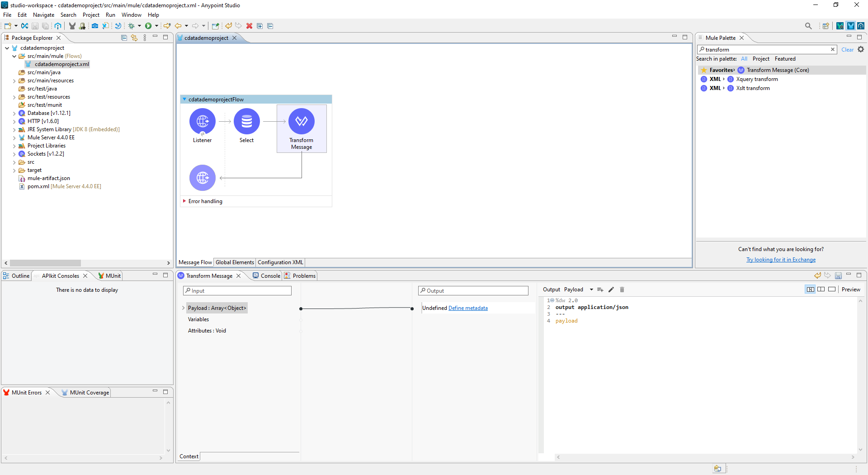This screenshot has height=475, width=868.
Task: Click the Transform Message node in the flow
Action: tap(301, 121)
